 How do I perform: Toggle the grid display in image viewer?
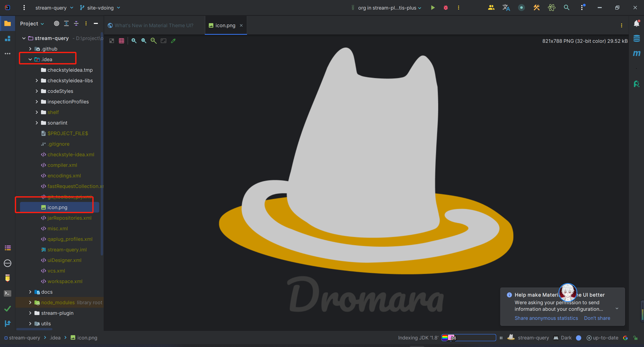(x=122, y=41)
